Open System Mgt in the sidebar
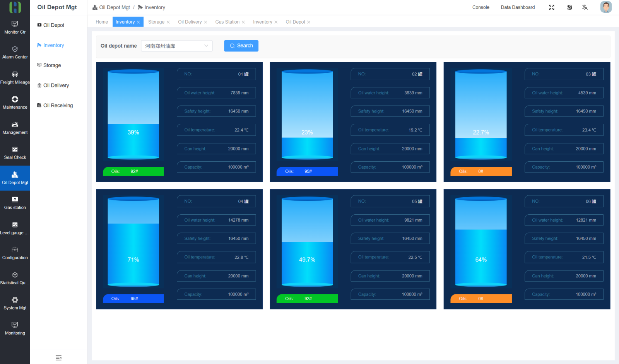The height and width of the screenshot is (364, 619). point(15,304)
